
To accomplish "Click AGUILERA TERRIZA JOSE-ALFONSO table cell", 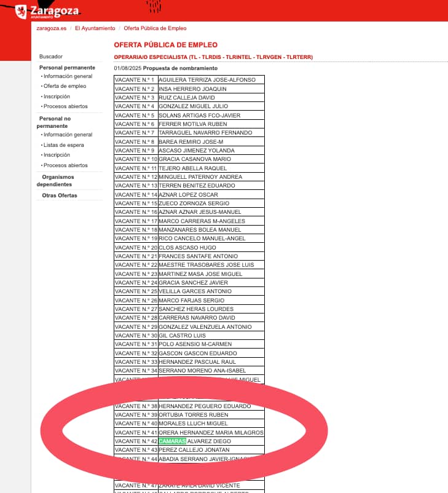I will click(211, 80).
